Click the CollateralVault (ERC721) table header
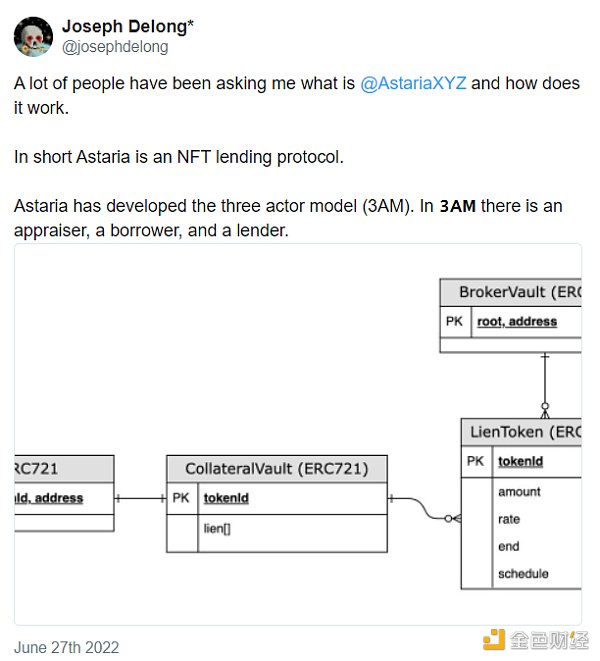The height and width of the screenshot is (661, 600). 276,468
